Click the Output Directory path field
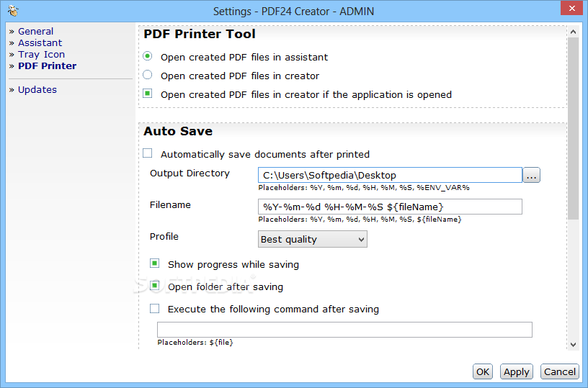 coord(390,175)
